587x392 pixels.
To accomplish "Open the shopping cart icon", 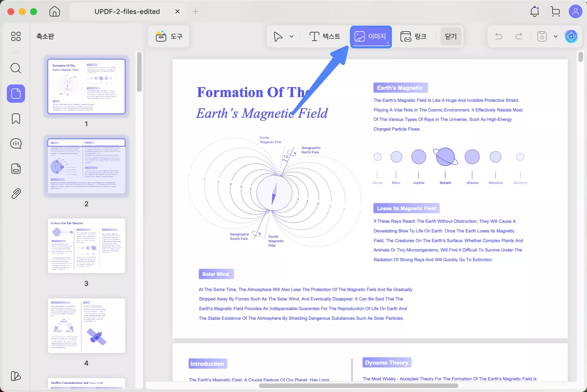I will tap(555, 11).
